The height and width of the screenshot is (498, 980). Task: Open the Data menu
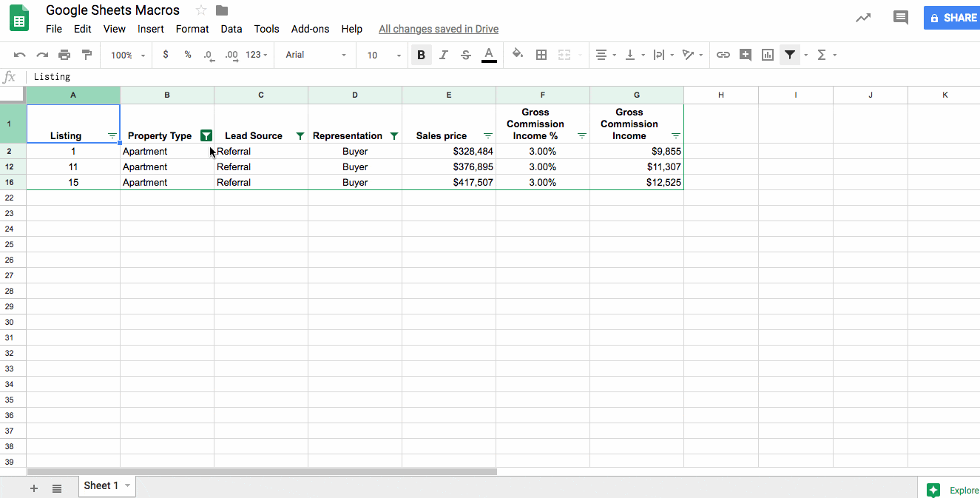click(x=231, y=29)
